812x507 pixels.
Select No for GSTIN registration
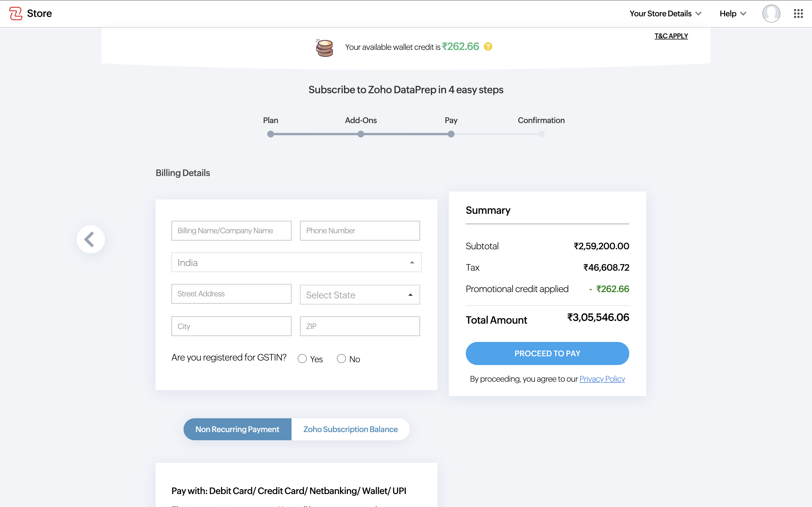[x=341, y=359]
